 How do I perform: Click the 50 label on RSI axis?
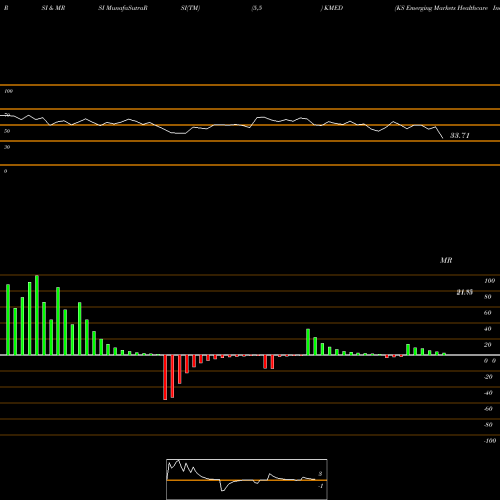tap(7, 131)
